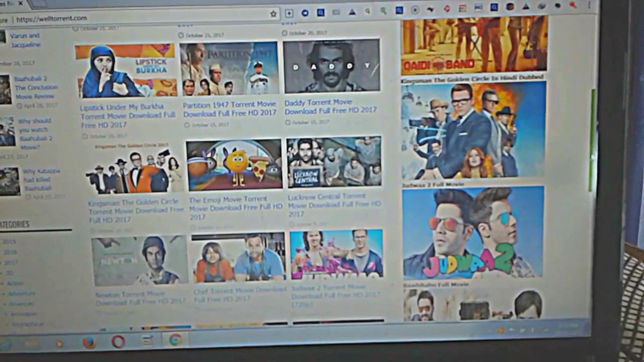Switch to Chrome in the taskbar
The width and height of the screenshot is (644, 362).
coord(175,340)
